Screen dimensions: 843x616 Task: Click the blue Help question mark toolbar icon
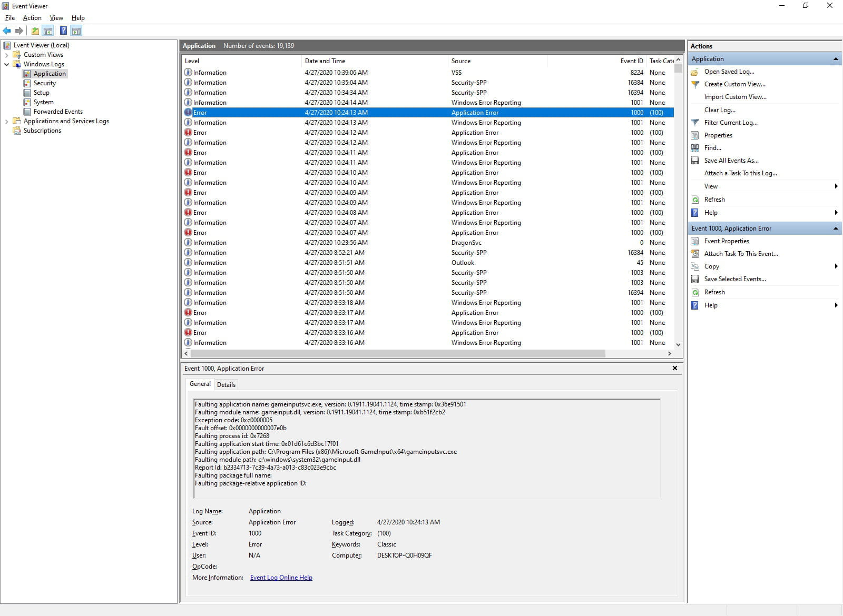pyautogui.click(x=63, y=31)
